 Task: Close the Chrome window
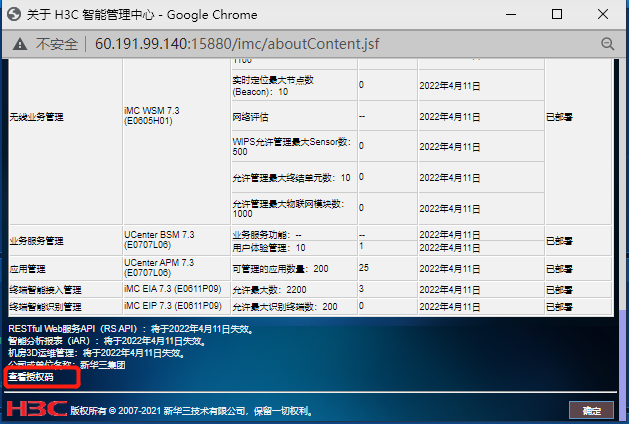[603, 14]
